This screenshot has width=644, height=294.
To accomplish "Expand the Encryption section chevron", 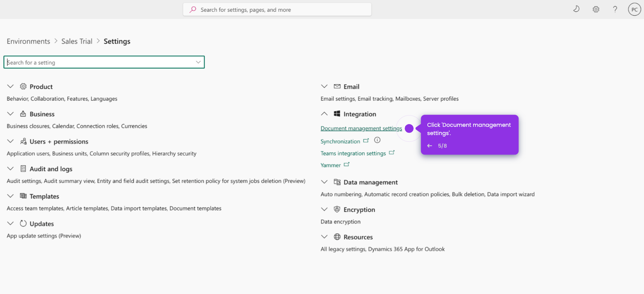I will 324,209.
